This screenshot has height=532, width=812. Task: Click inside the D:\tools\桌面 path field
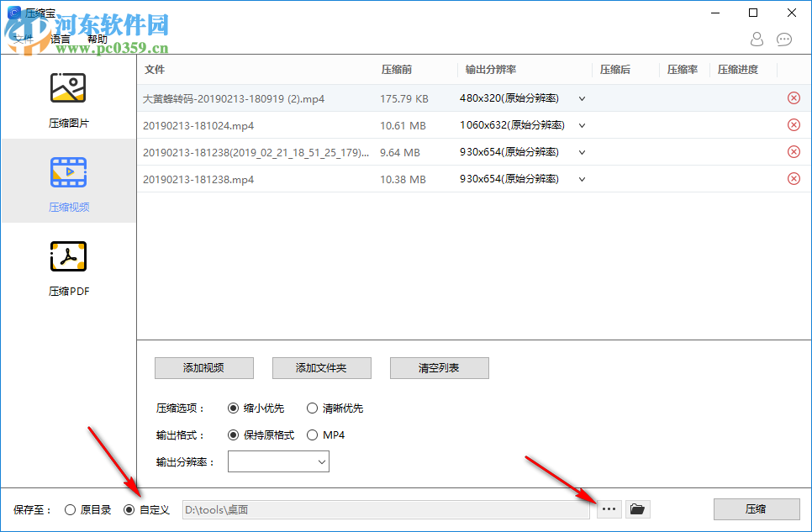click(x=387, y=508)
